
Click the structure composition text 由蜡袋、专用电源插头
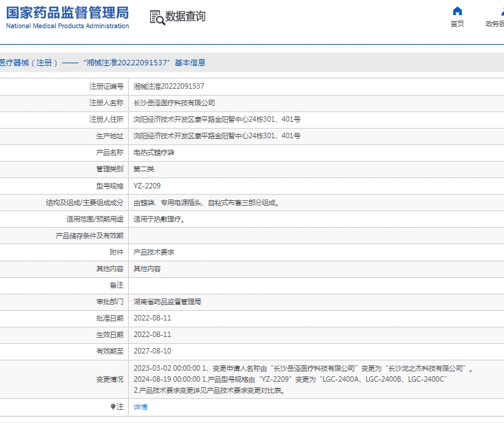[206, 202]
